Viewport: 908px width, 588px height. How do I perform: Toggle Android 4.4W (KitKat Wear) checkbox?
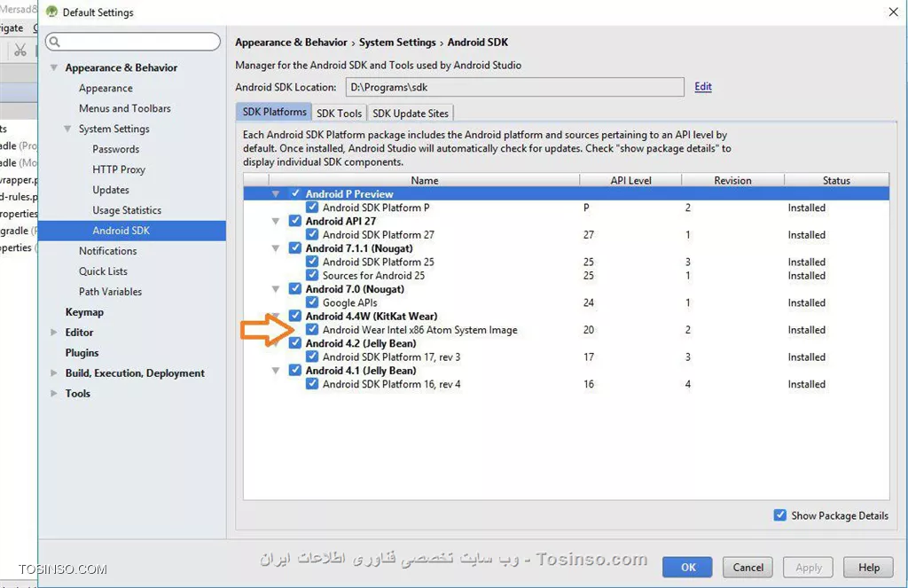pyautogui.click(x=295, y=316)
